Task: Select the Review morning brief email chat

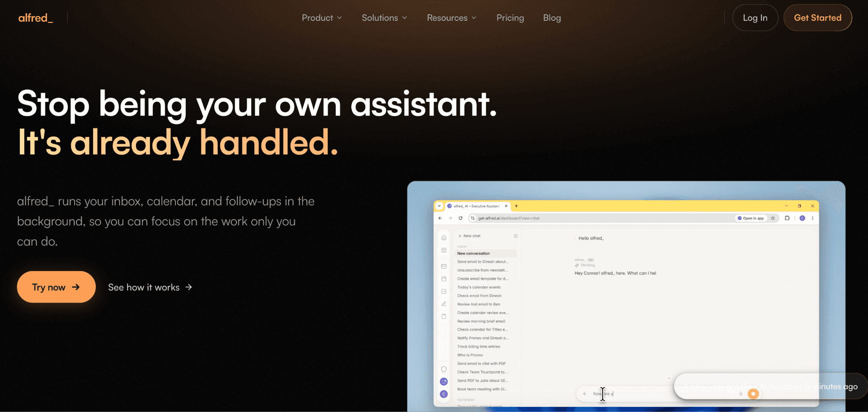Action: [481, 321]
